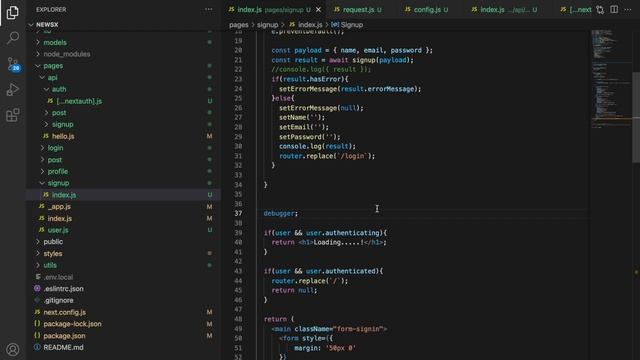This screenshot has height=360, width=640.
Task: Open next.config.js file
Action: [64, 312]
